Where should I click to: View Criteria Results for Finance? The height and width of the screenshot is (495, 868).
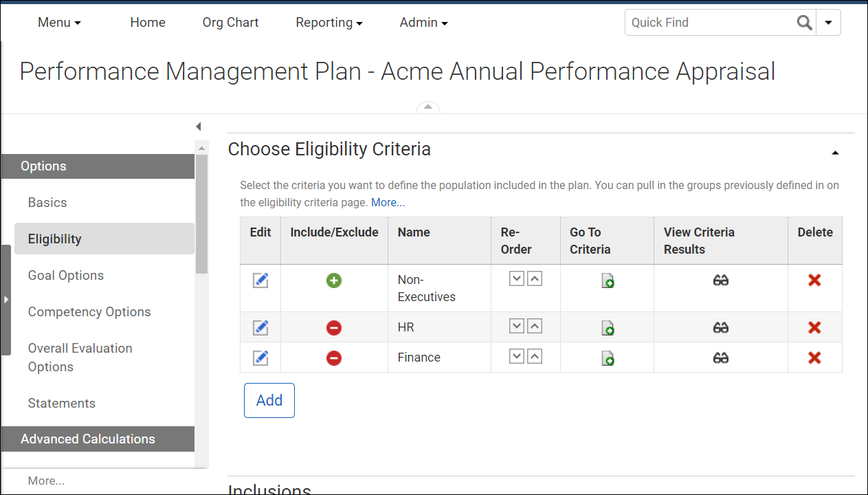pyautogui.click(x=720, y=357)
